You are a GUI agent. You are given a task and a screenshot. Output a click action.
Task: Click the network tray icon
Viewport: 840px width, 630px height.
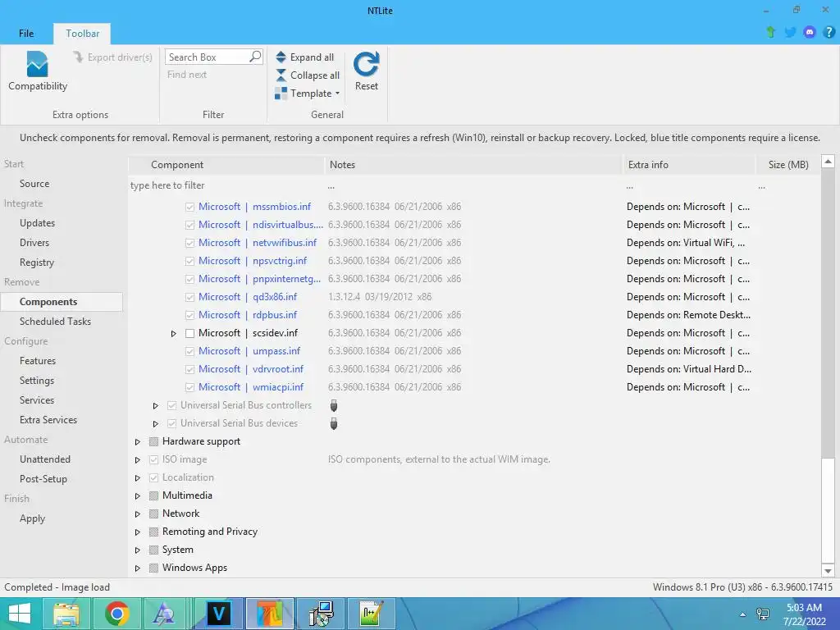coord(763,614)
